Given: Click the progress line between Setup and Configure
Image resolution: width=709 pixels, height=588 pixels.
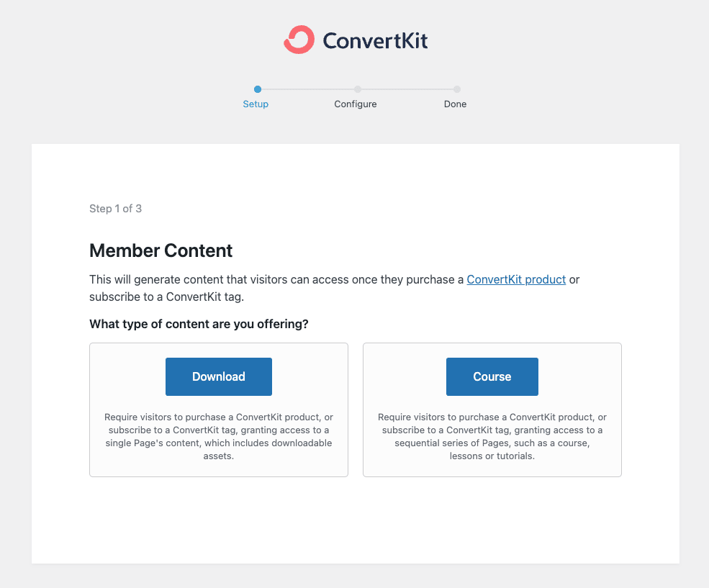Looking at the screenshot, I should (x=307, y=89).
